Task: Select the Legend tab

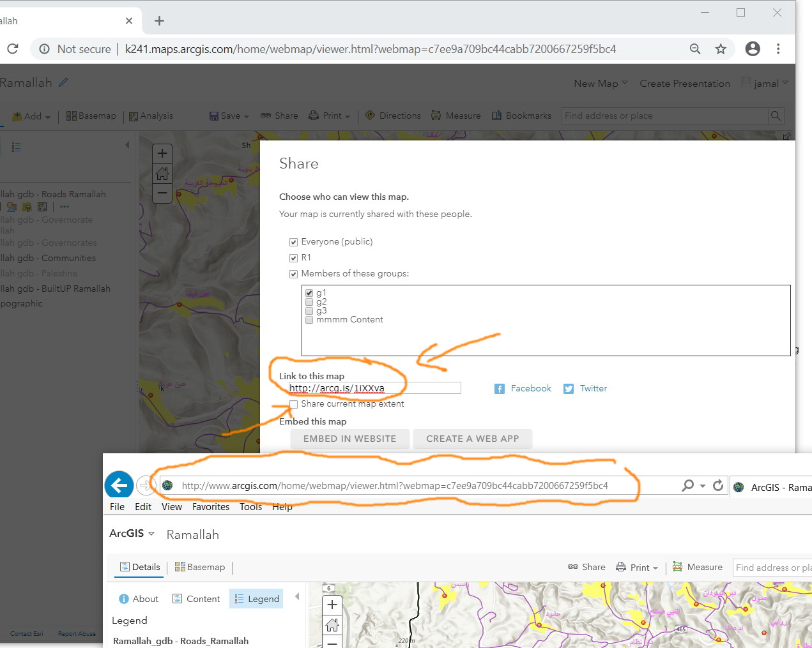Action: pyautogui.click(x=257, y=599)
